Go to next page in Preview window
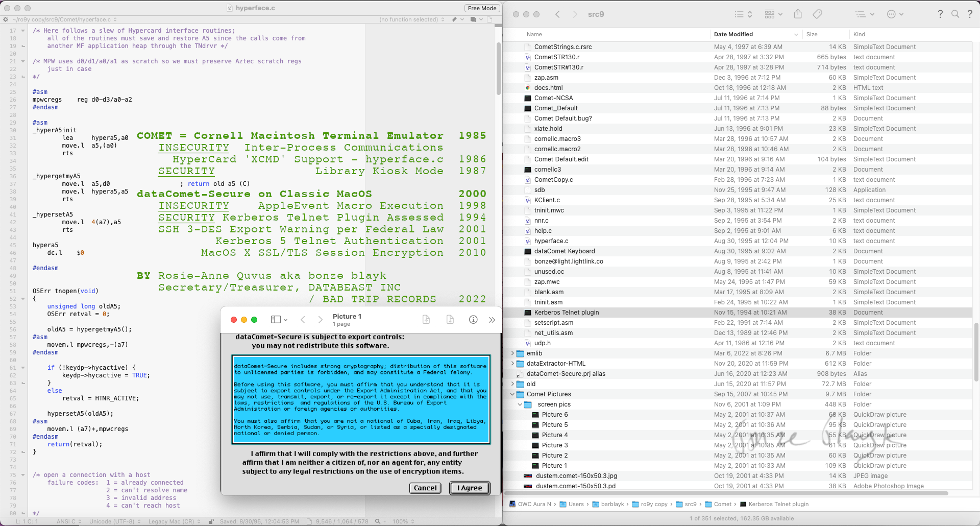Viewport: 980px width, 526px height. pyautogui.click(x=320, y=320)
